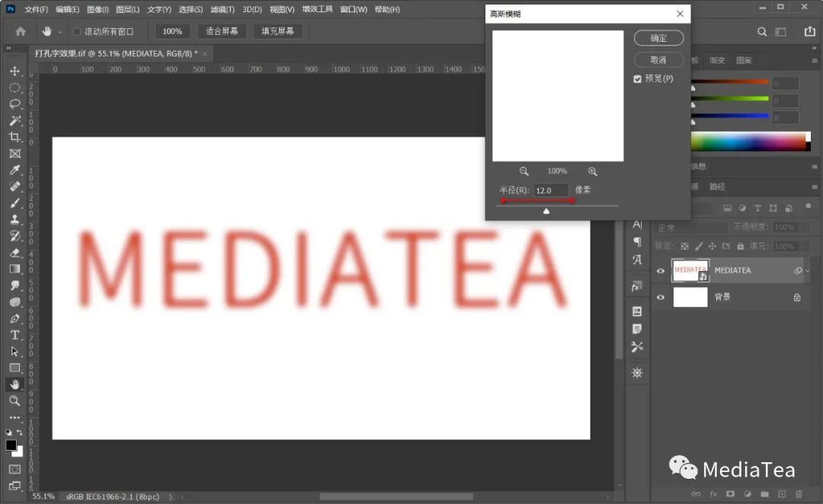Image resolution: width=823 pixels, height=504 pixels.
Task: Select the Path Selection tool
Action: (14, 352)
